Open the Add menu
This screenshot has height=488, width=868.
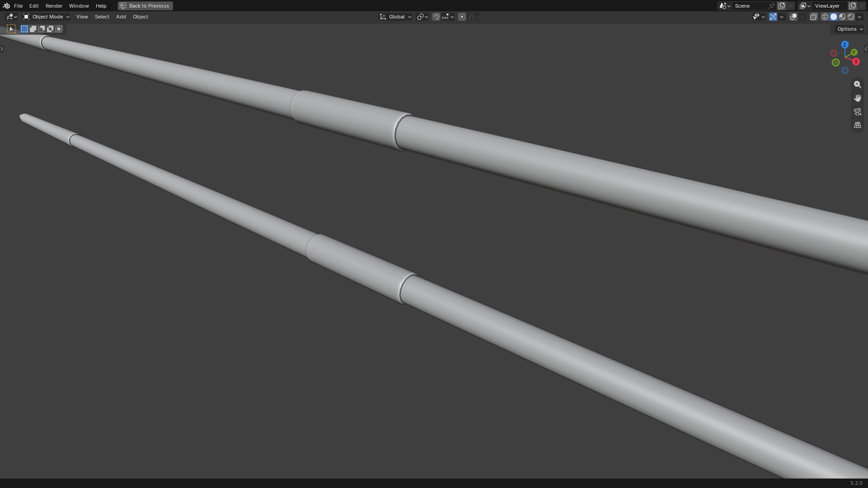coord(121,17)
